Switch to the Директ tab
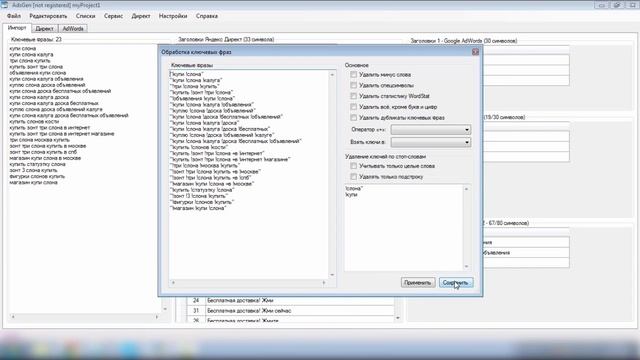 click(x=44, y=29)
